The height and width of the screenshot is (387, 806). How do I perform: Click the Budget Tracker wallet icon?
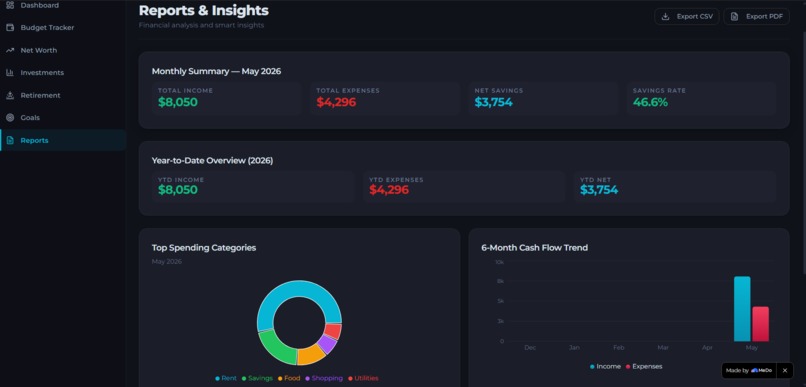coord(10,28)
